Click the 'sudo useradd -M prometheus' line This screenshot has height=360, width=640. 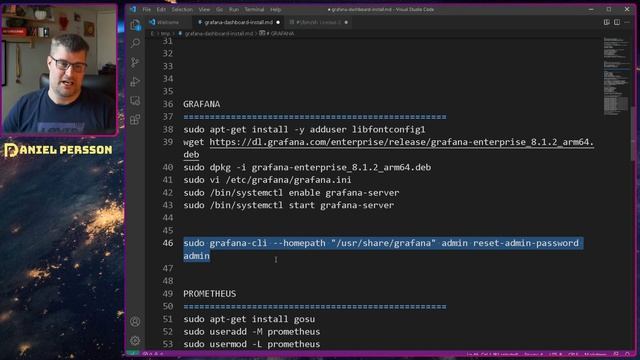click(251, 332)
